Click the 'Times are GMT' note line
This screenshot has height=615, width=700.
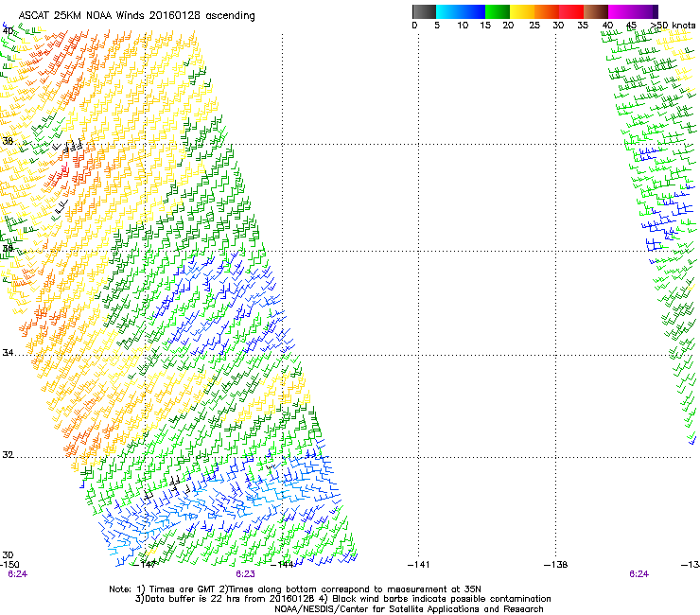295,589
